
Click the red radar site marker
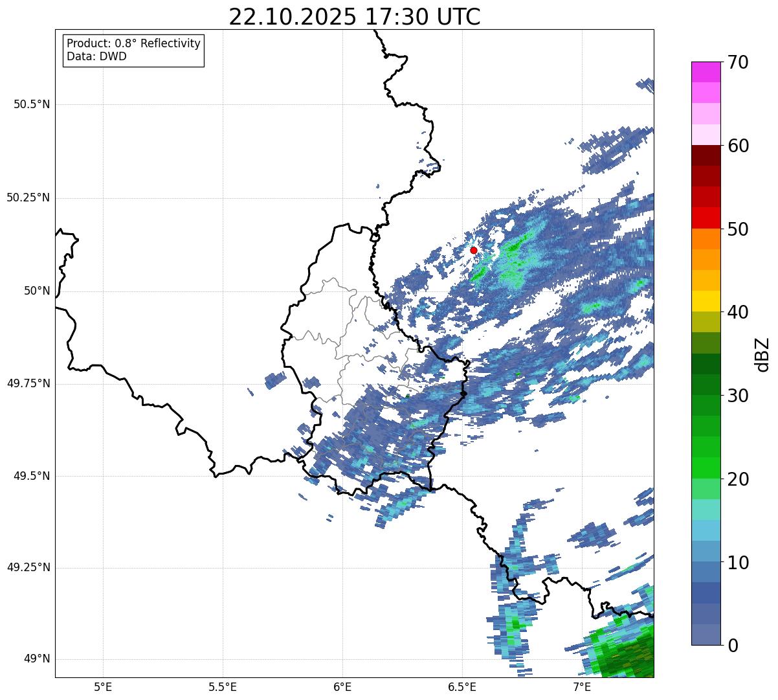[x=474, y=250]
